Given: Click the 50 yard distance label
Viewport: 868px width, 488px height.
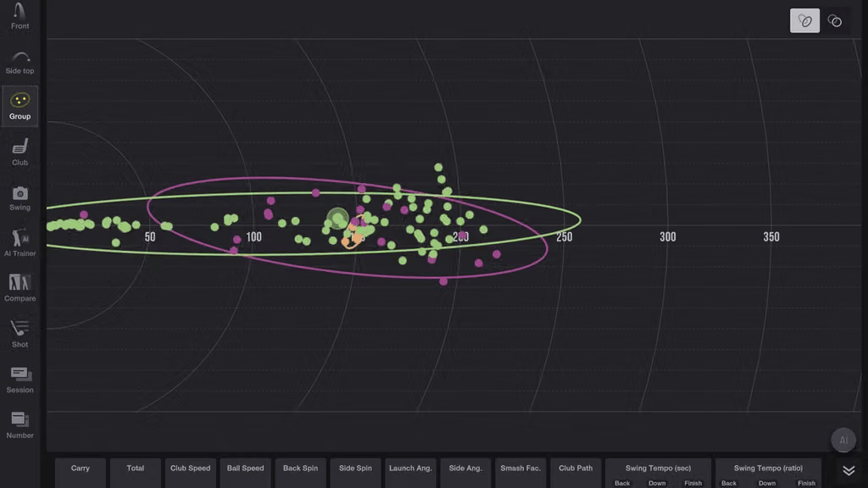Looking at the screenshot, I should click(x=150, y=237).
